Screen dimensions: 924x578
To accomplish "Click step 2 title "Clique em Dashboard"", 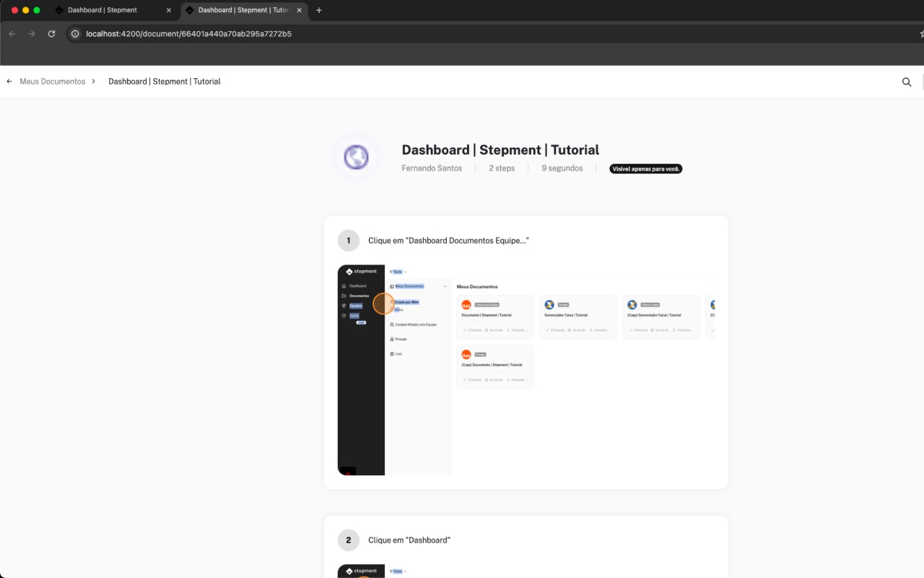I will [409, 540].
